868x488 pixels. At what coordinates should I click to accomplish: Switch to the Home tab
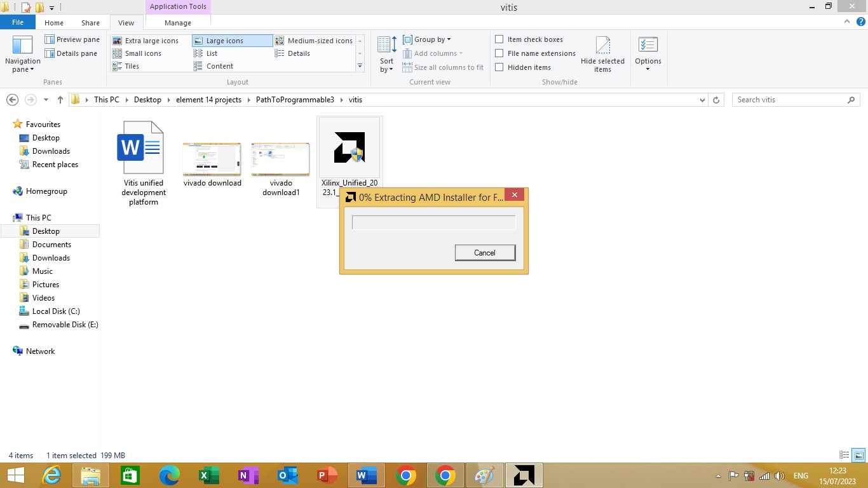[x=54, y=23]
